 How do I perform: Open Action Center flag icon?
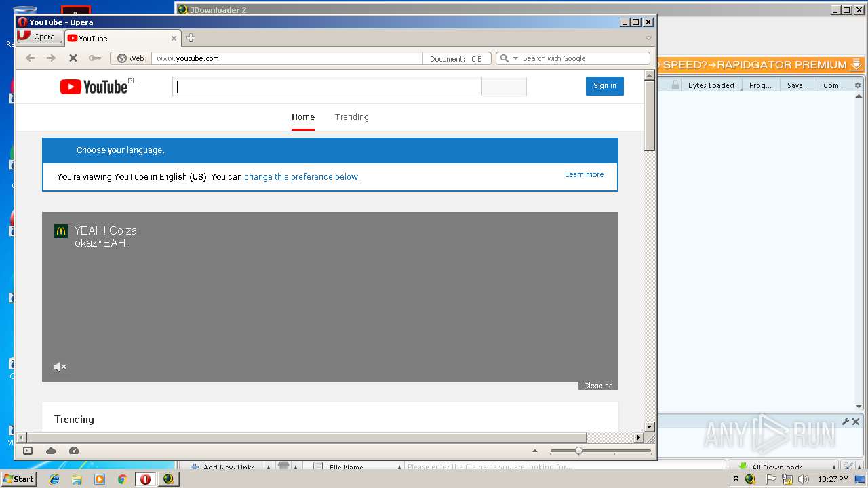(x=770, y=479)
